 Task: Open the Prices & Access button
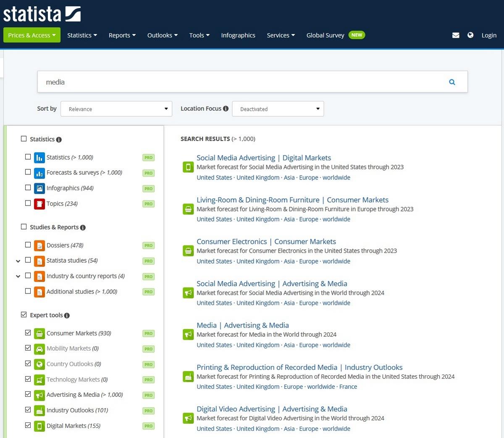coord(32,35)
